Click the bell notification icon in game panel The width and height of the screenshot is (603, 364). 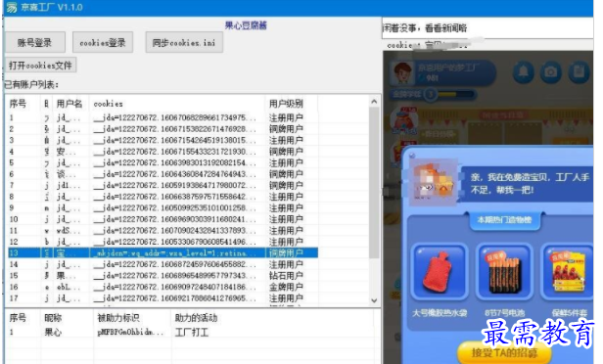pyautogui.click(x=524, y=71)
